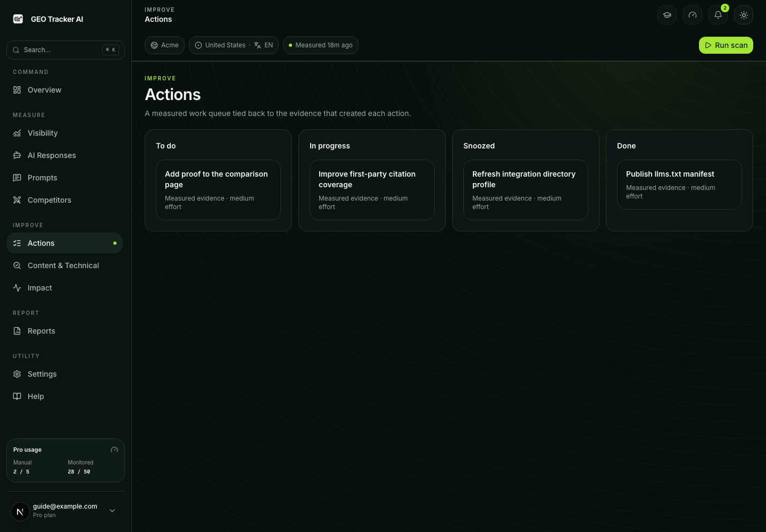This screenshot has height=532, width=766.
Task: Open the gauge usage icon in header
Action: (x=693, y=15)
